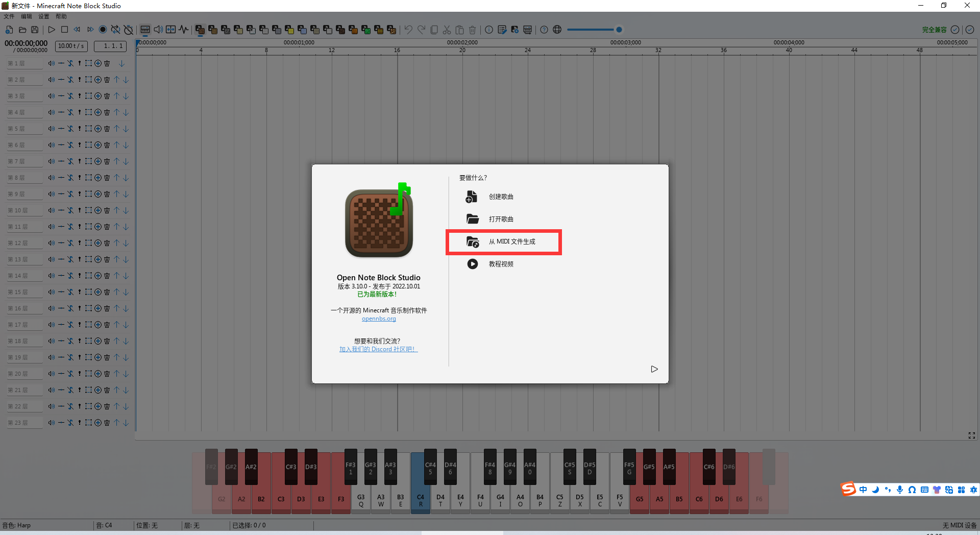Click the fast forward toolbar button

point(90,30)
